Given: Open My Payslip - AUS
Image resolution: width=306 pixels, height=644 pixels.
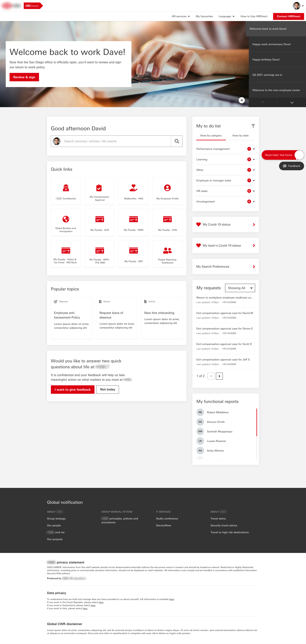Looking at the screenshot, I should 99,222.
